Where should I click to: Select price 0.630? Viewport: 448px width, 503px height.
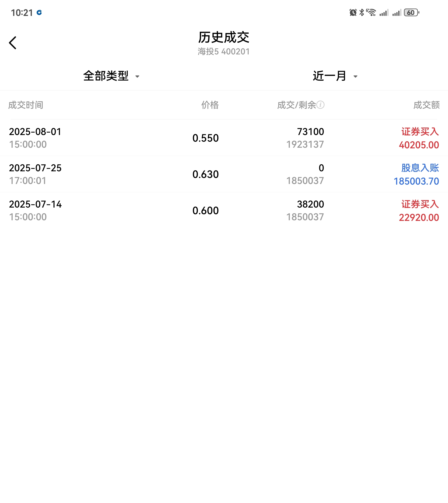pos(205,174)
